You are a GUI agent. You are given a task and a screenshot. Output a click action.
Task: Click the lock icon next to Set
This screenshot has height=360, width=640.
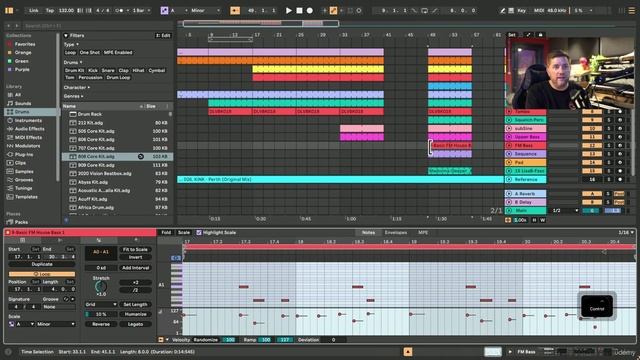540,35
